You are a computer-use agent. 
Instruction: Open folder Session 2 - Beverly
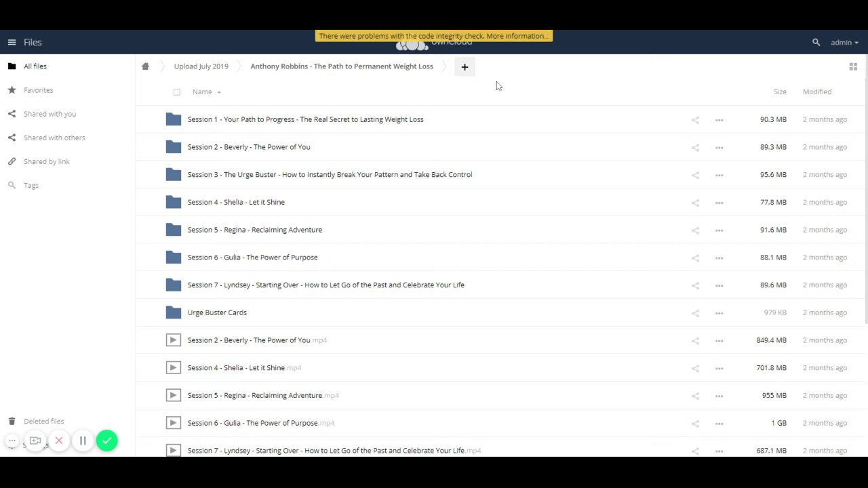click(x=249, y=147)
